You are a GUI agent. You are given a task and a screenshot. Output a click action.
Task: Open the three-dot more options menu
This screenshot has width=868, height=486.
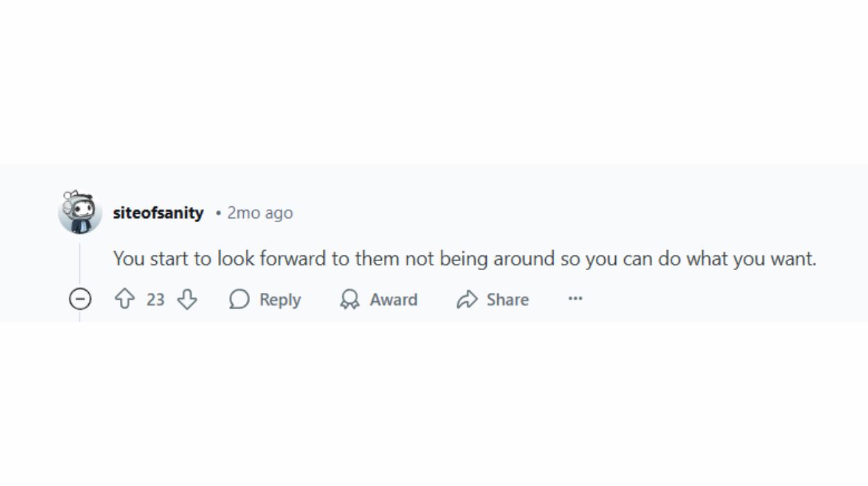tap(575, 299)
